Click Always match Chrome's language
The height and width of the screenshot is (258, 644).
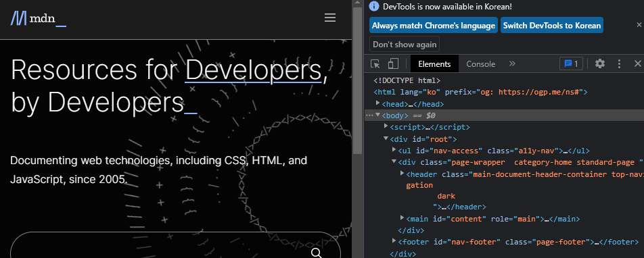(x=434, y=26)
